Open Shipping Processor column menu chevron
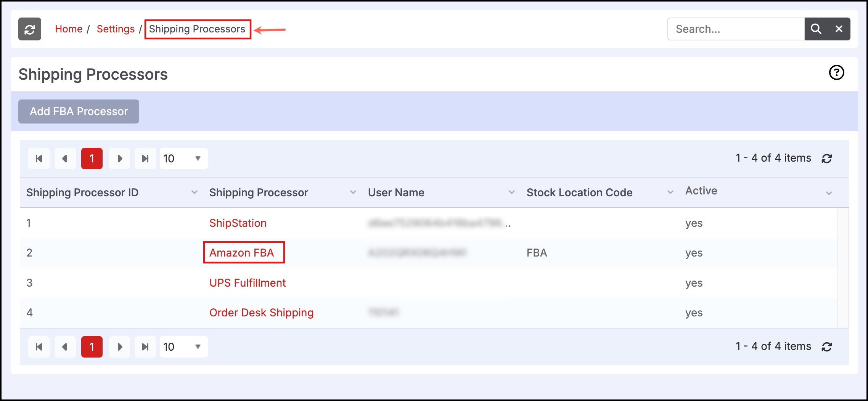 (x=353, y=192)
